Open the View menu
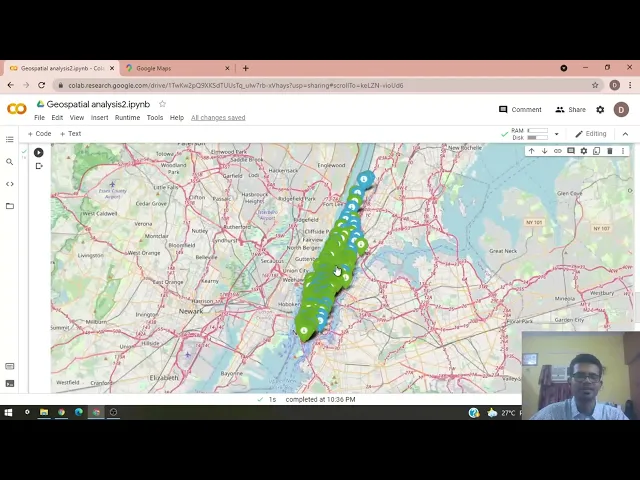640x480 pixels. 77,118
